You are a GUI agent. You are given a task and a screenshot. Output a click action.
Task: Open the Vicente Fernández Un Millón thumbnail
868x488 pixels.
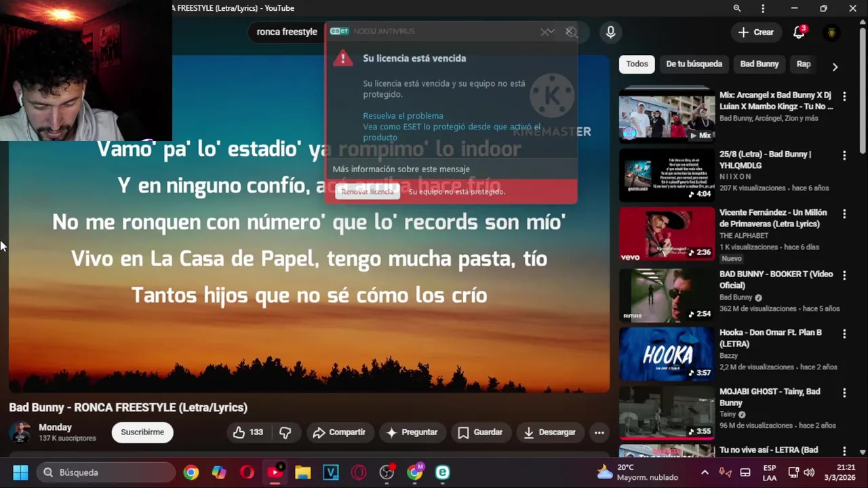tap(667, 234)
